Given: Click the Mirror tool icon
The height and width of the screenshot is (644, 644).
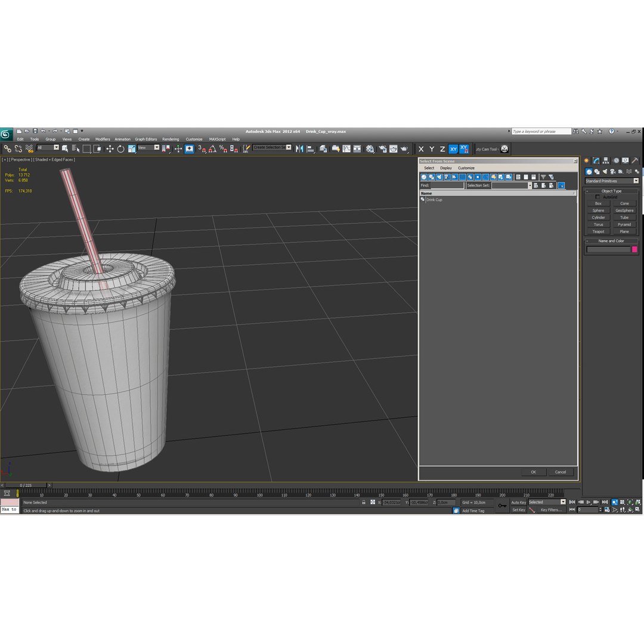Looking at the screenshot, I should click(x=299, y=148).
